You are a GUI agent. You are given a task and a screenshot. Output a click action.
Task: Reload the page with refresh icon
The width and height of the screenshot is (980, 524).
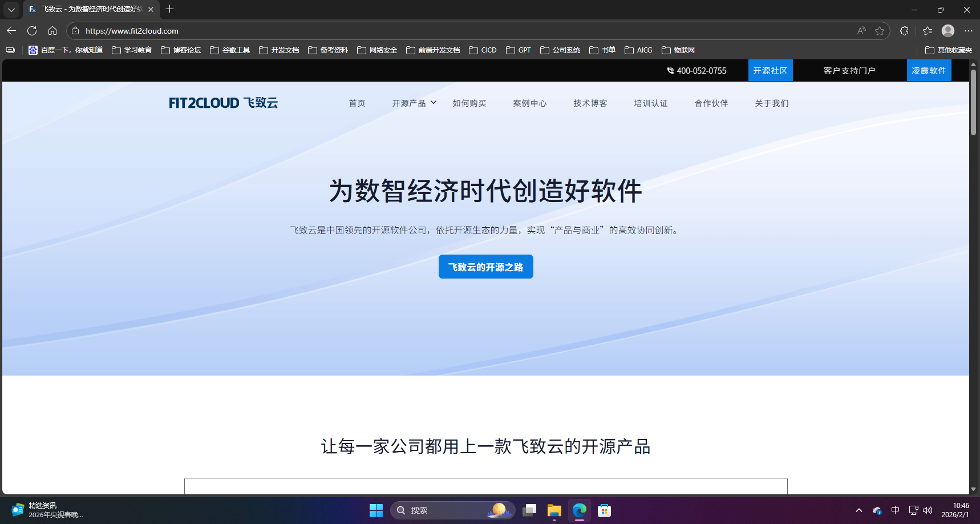click(32, 31)
